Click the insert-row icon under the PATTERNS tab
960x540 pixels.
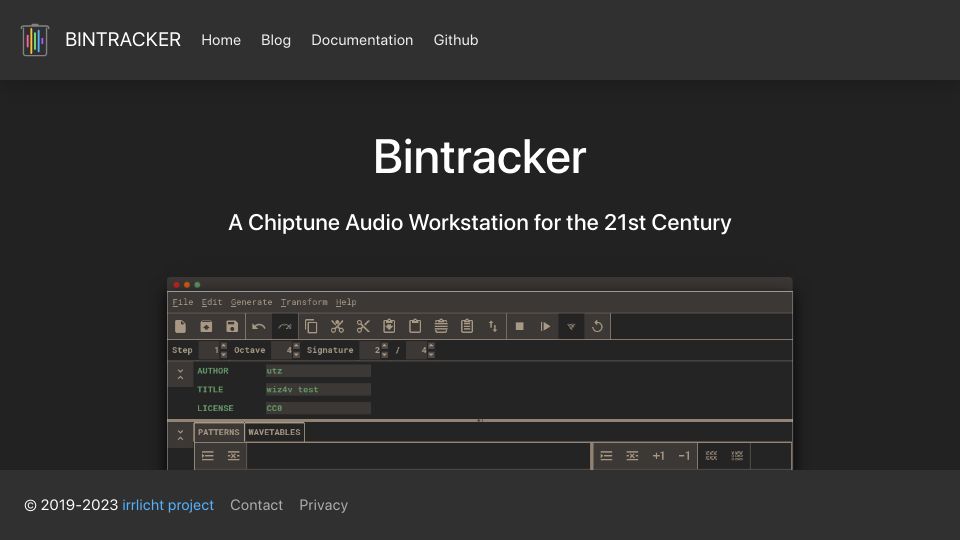point(208,456)
